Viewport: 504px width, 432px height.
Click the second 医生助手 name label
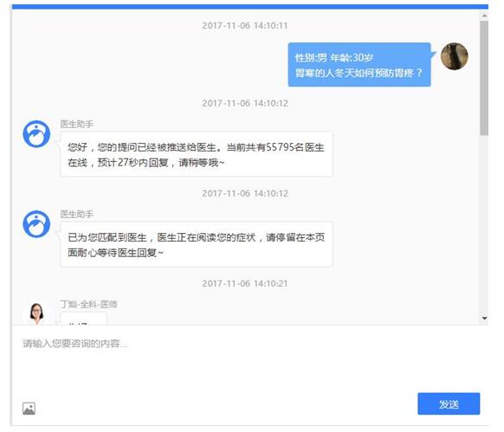point(77,214)
